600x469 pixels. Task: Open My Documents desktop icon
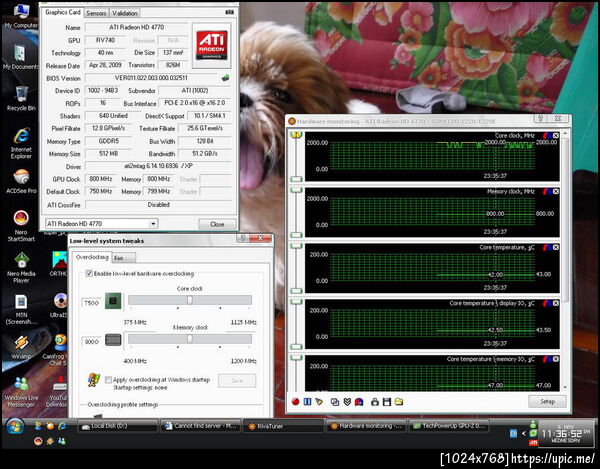coord(20,57)
